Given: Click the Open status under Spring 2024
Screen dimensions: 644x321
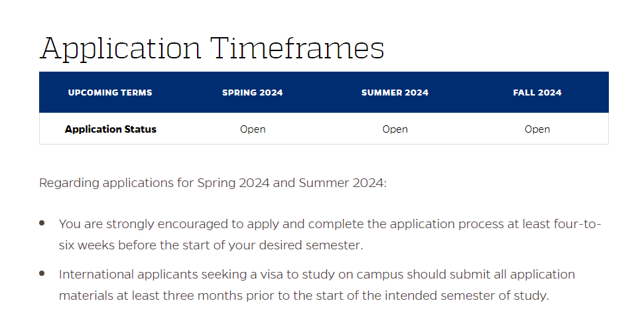Looking at the screenshot, I should click(253, 129).
